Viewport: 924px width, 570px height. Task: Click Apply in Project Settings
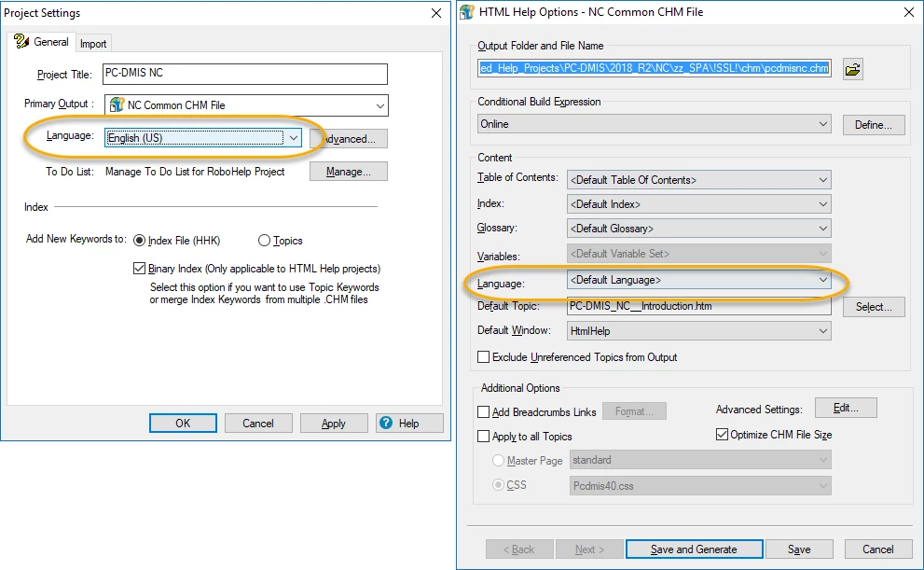click(x=334, y=424)
